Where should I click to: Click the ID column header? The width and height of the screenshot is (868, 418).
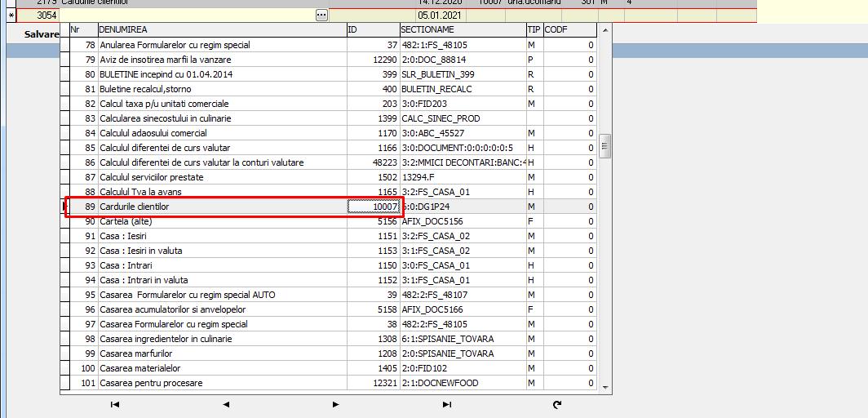373,30
